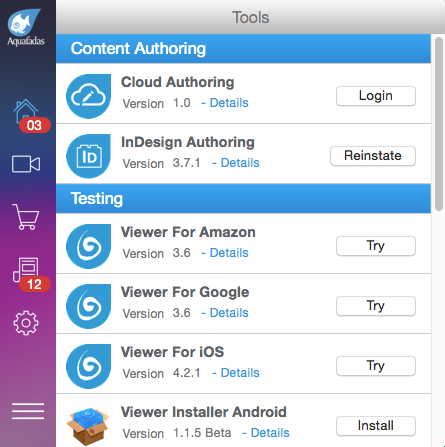Click the Viewer For Amazon title text
The width and height of the screenshot is (445, 447).
(188, 232)
